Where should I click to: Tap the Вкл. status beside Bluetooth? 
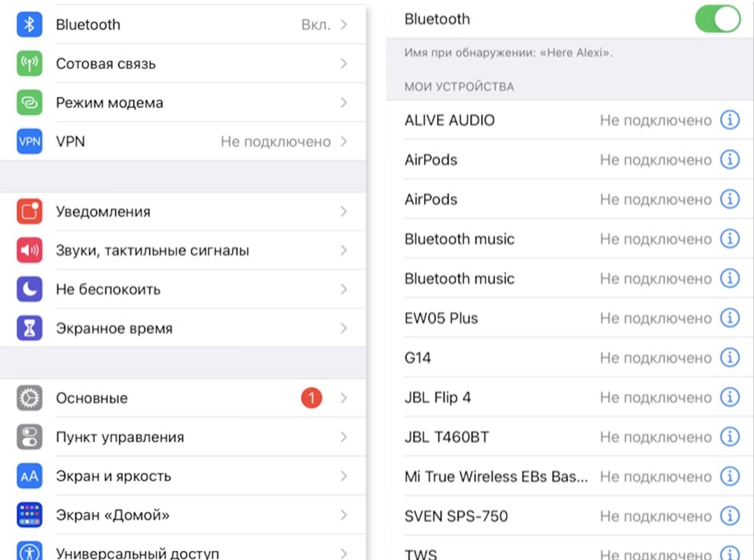[316, 25]
